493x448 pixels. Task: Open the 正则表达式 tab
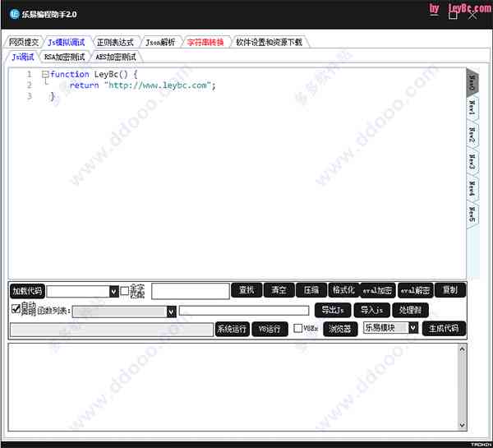(x=115, y=42)
